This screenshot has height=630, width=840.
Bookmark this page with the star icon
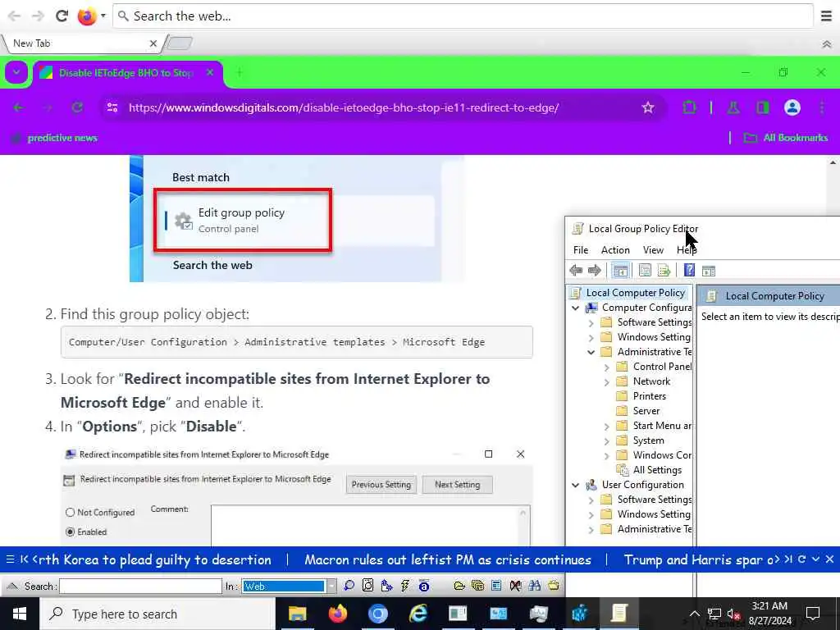tap(648, 107)
